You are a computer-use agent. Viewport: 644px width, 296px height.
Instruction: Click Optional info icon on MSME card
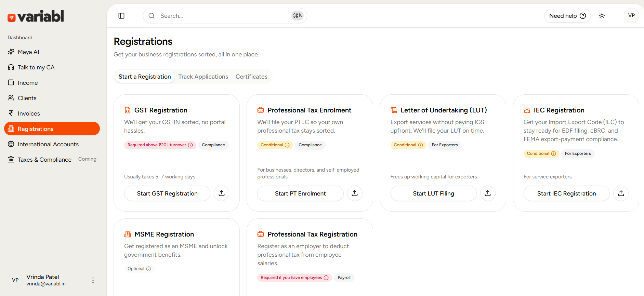(x=148, y=269)
